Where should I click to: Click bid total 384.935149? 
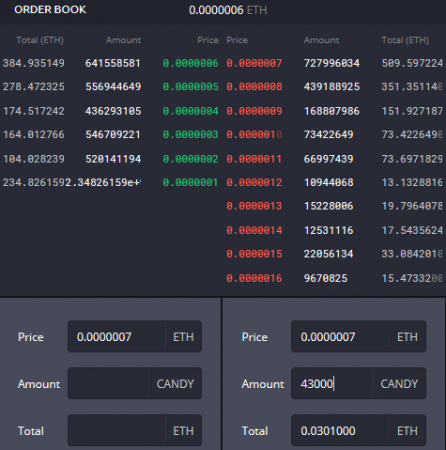point(34,63)
